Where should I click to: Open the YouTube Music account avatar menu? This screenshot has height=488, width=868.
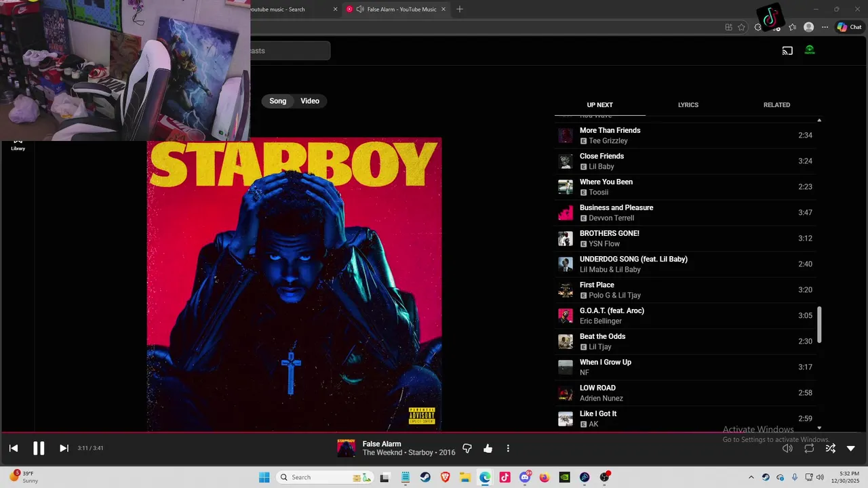[810, 50]
